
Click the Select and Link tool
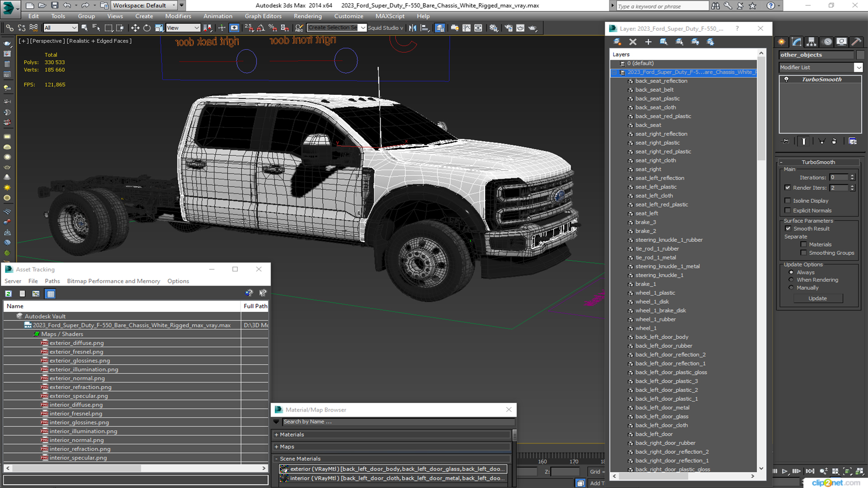tap(9, 28)
